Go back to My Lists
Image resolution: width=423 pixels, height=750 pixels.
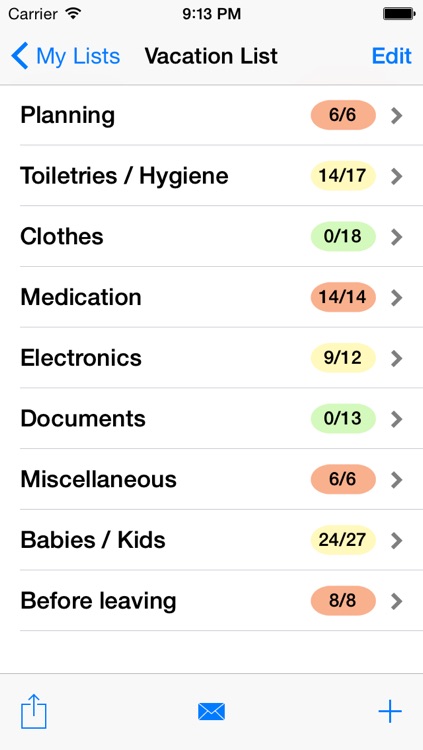click(66, 56)
